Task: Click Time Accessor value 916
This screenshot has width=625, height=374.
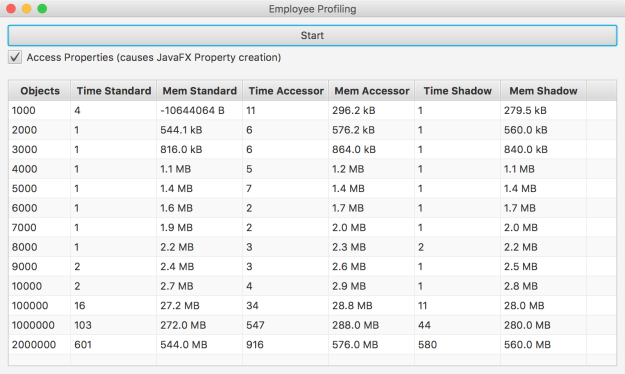Action: 285,345
